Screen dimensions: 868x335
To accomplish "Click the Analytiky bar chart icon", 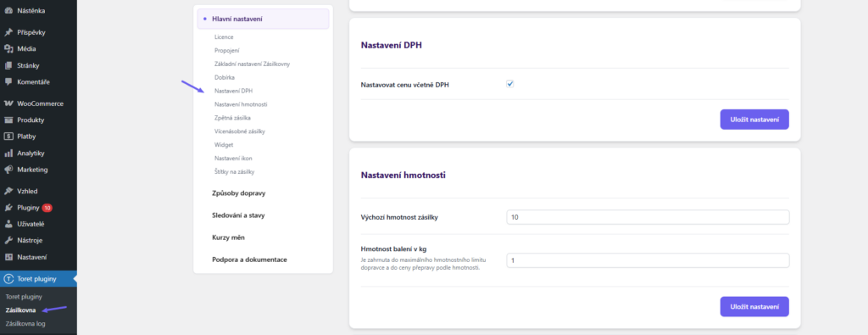I will [x=8, y=154].
